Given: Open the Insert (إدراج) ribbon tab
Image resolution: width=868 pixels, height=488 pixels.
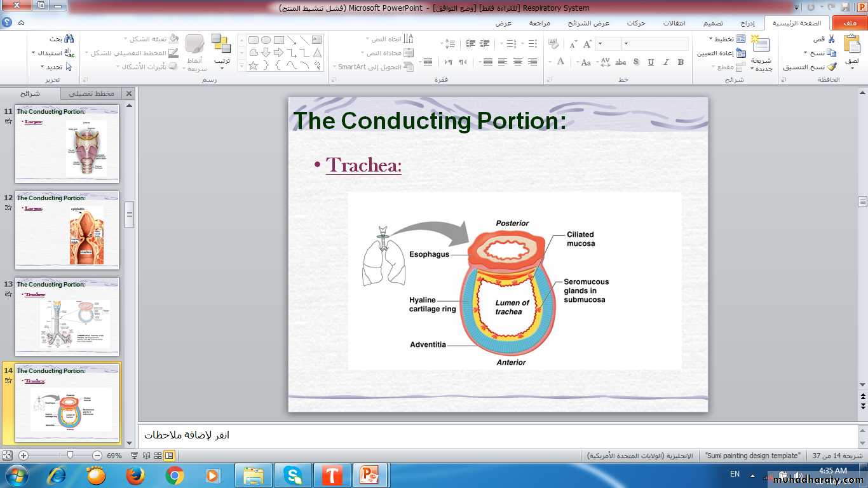Looking at the screenshot, I should click(x=748, y=24).
